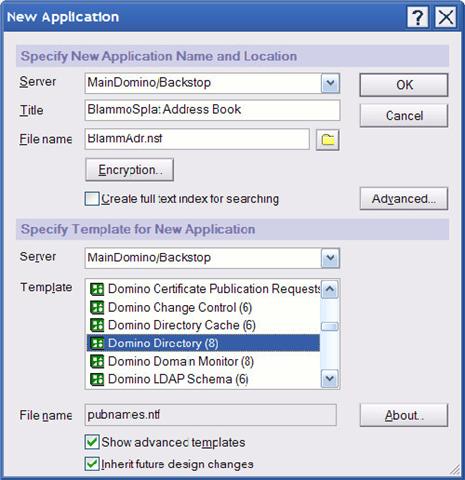
Task: Open the Advanced options button
Action: (x=404, y=199)
